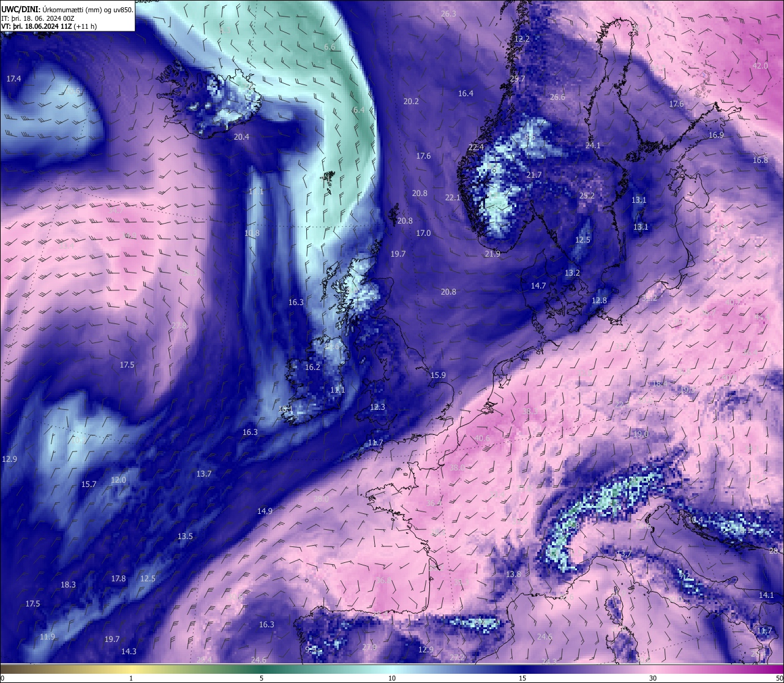Click the 14.9 value label
The image size is (784, 683).
265,511
